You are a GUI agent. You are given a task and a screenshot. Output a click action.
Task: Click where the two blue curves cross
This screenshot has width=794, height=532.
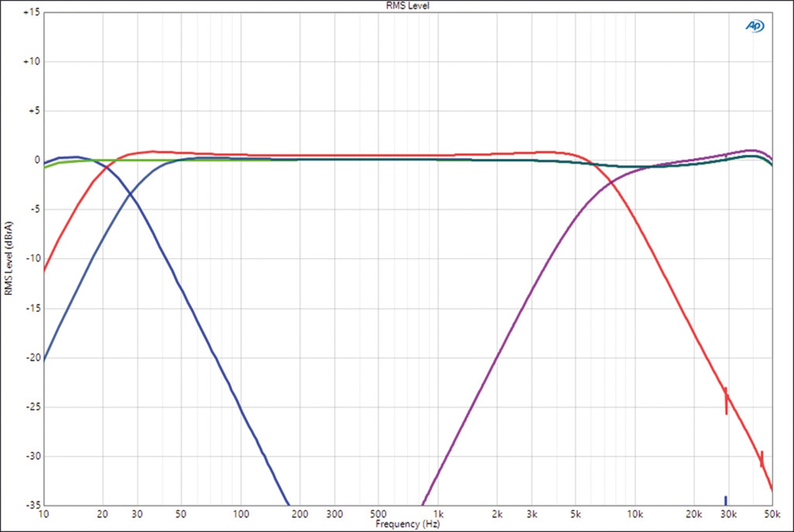coord(130,194)
